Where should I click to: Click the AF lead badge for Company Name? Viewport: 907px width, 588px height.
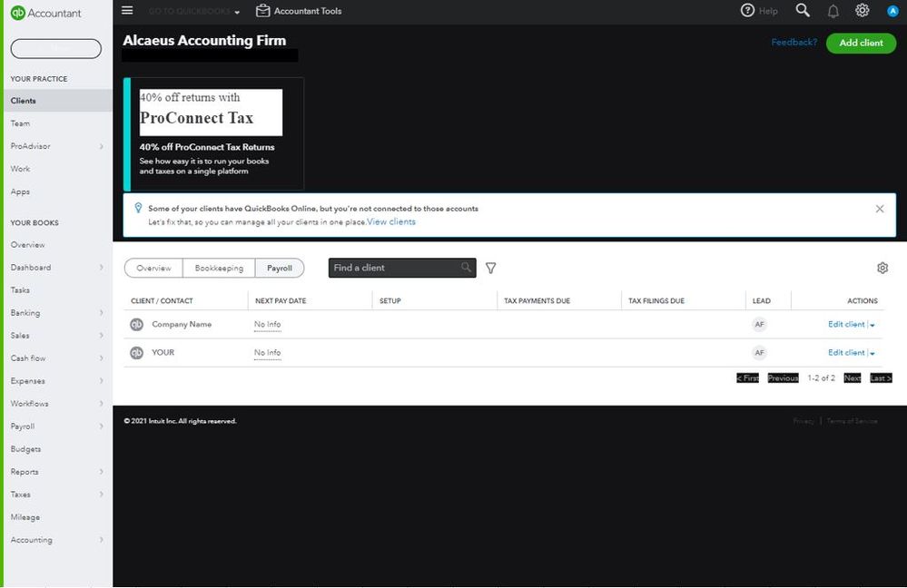759,324
